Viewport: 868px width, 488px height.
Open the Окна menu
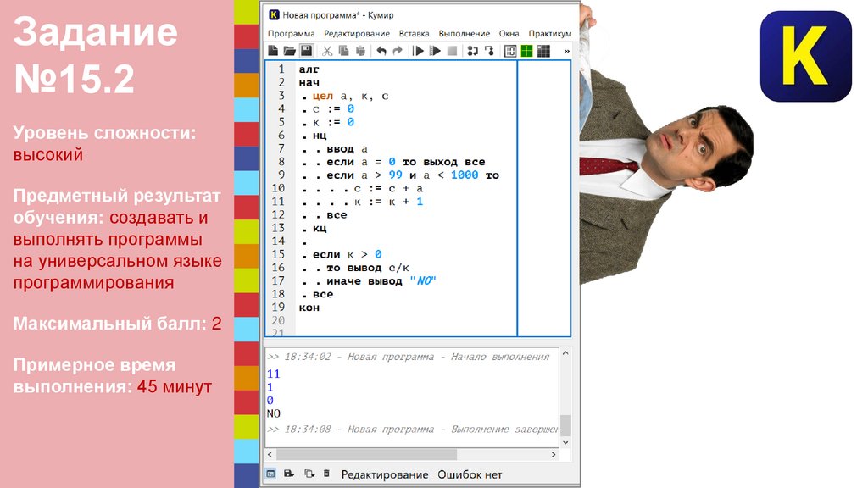pos(509,33)
